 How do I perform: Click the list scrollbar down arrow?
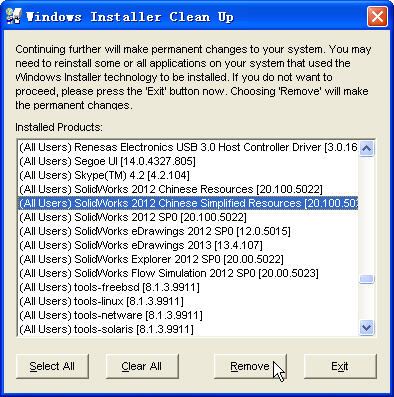point(367,328)
